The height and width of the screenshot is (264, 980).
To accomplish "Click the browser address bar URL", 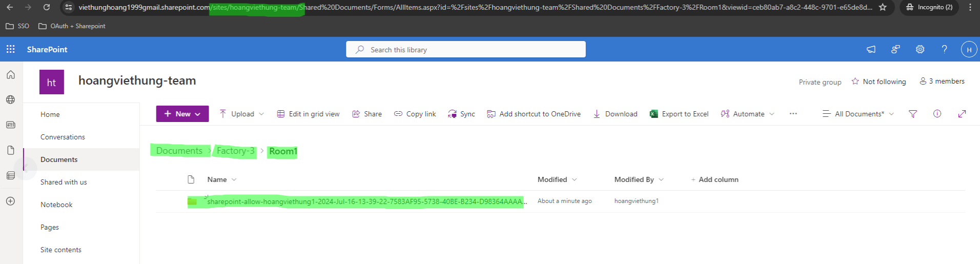I will (475, 7).
